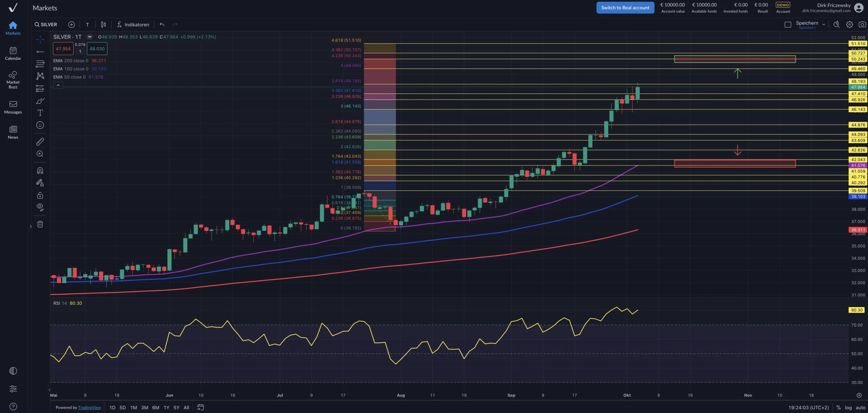Click Switch to Real account button
This screenshot has width=868, height=413.
pos(625,8)
